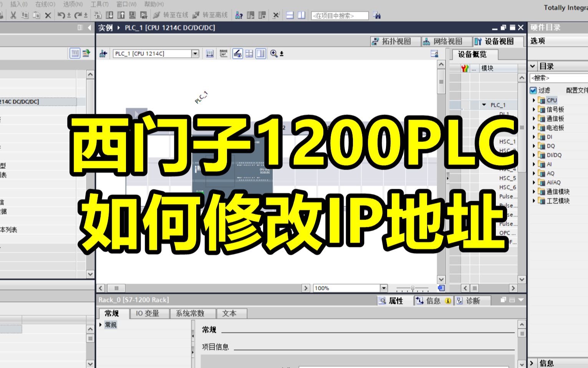
Task: Click the Start CPU icon
Action: [x=251, y=15]
